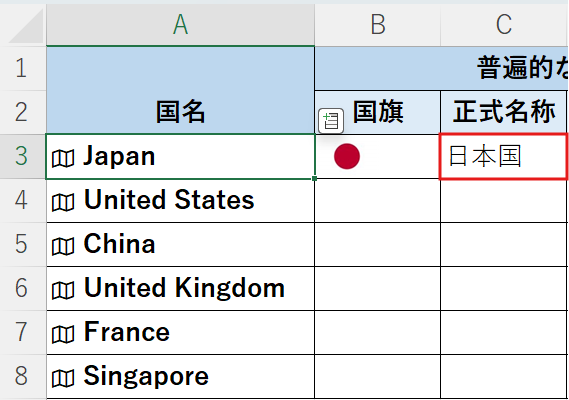This screenshot has height=400, width=569.
Task: Select the empty flag cell for France
Action: coord(377,332)
